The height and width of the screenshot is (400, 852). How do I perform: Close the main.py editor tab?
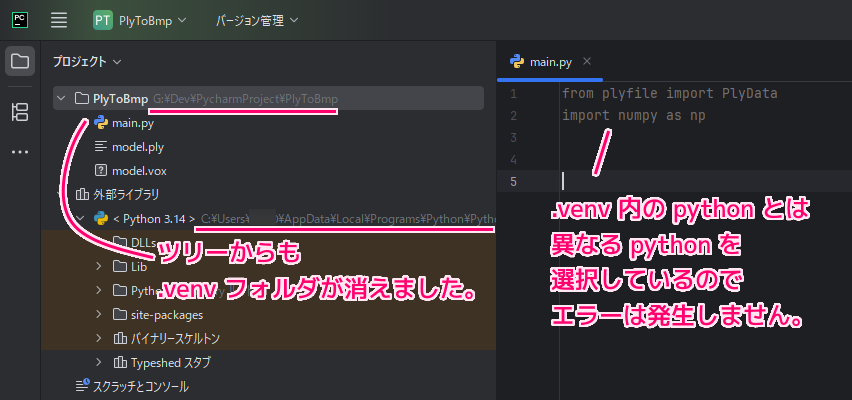(587, 61)
